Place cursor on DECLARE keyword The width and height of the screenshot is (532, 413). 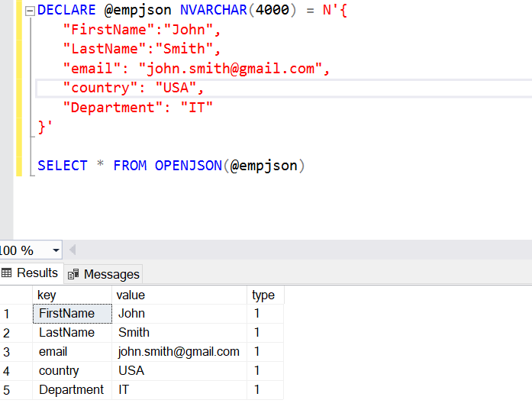coord(66,10)
